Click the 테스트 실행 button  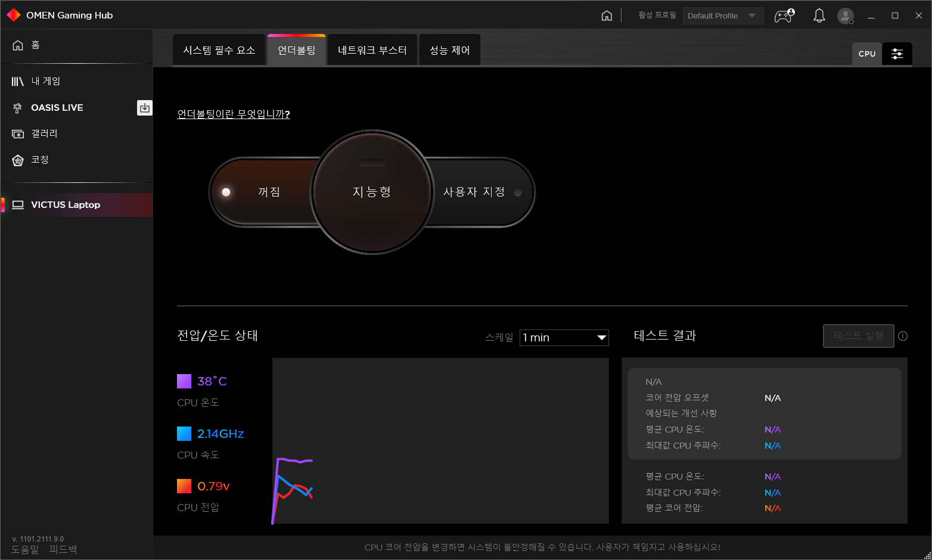click(859, 336)
